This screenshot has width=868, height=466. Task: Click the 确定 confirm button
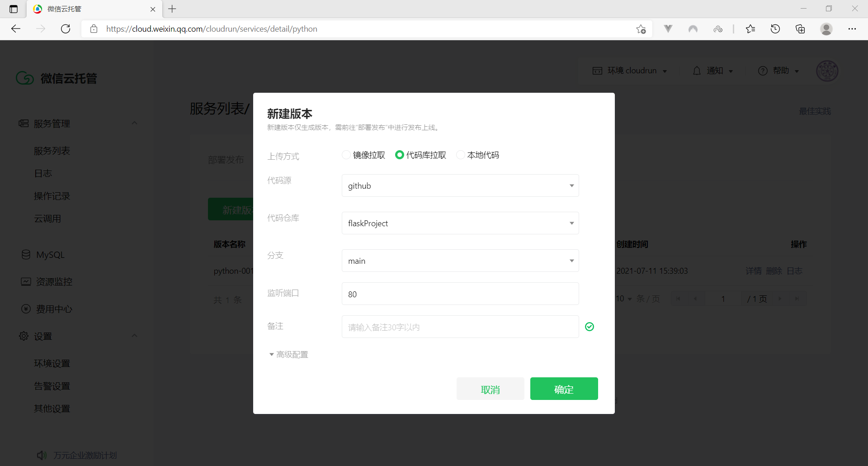coord(564,389)
